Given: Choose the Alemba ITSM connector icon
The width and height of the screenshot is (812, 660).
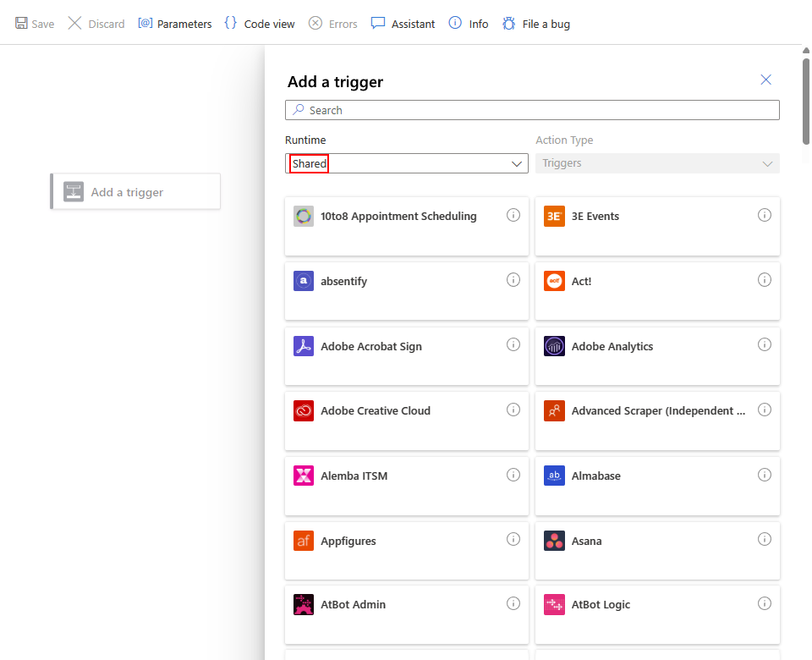Looking at the screenshot, I should (x=304, y=476).
